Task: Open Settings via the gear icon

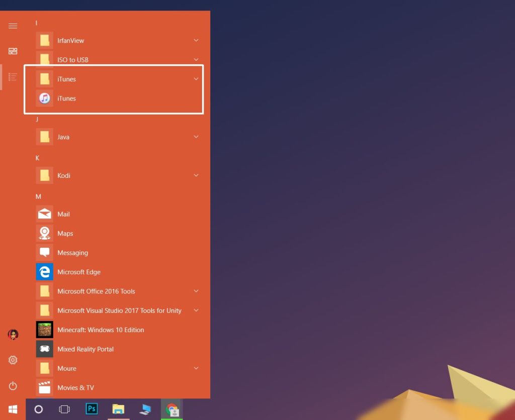Action: click(13, 360)
